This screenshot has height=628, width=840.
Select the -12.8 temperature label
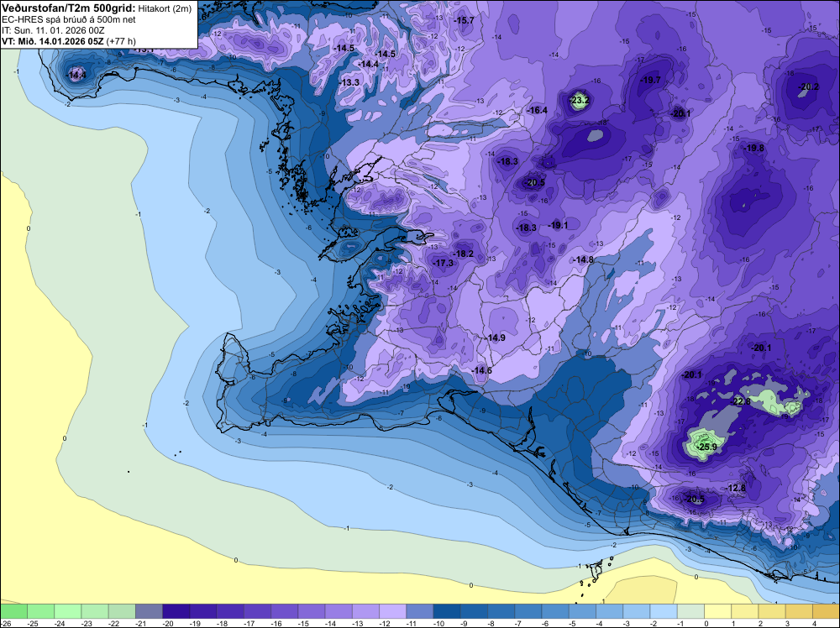735,489
